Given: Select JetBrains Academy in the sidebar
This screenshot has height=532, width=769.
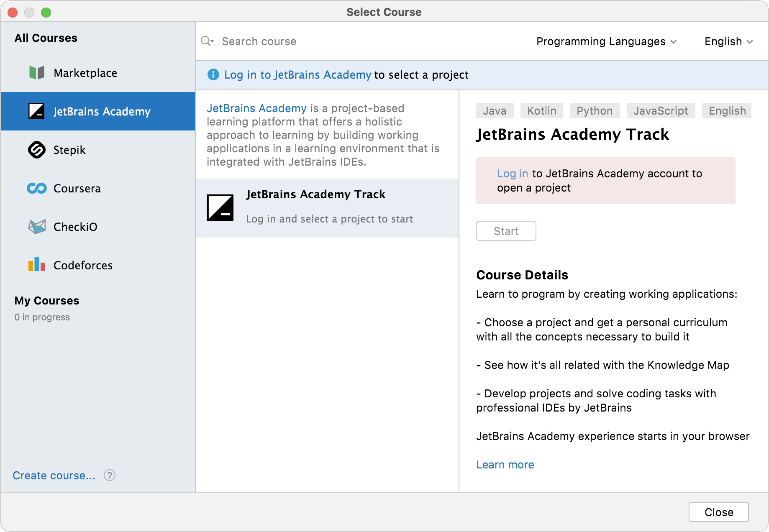Looking at the screenshot, I should (98, 111).
